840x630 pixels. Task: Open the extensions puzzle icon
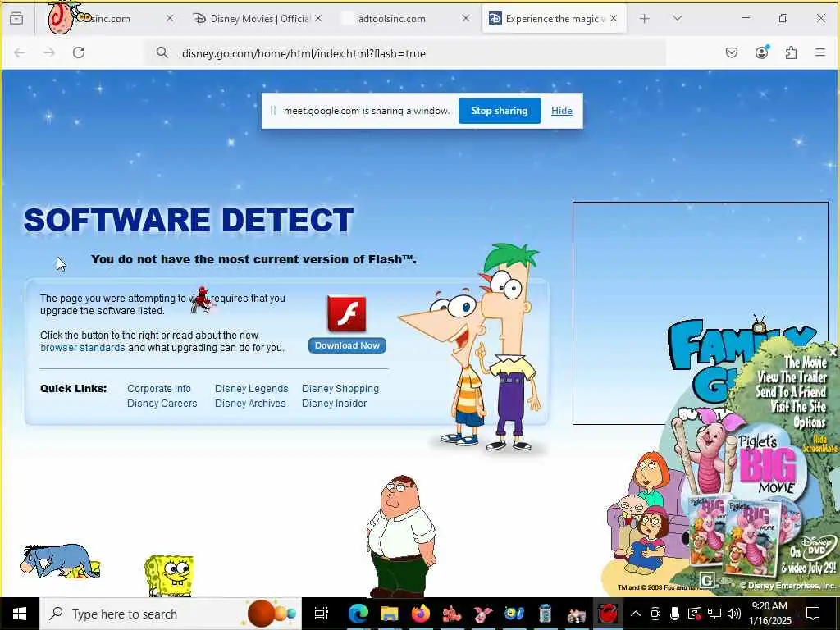point(791,52)
